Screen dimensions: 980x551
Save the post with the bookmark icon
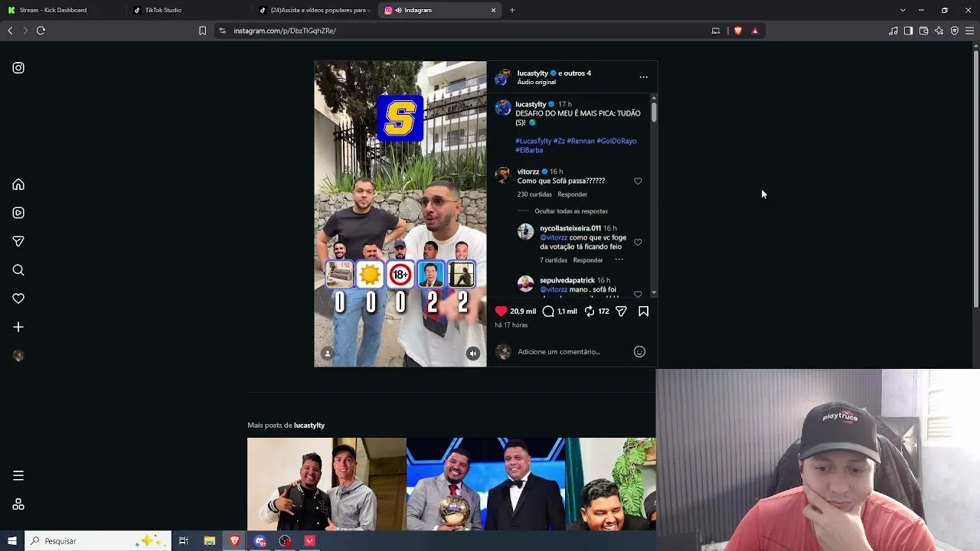pos(643,311)
